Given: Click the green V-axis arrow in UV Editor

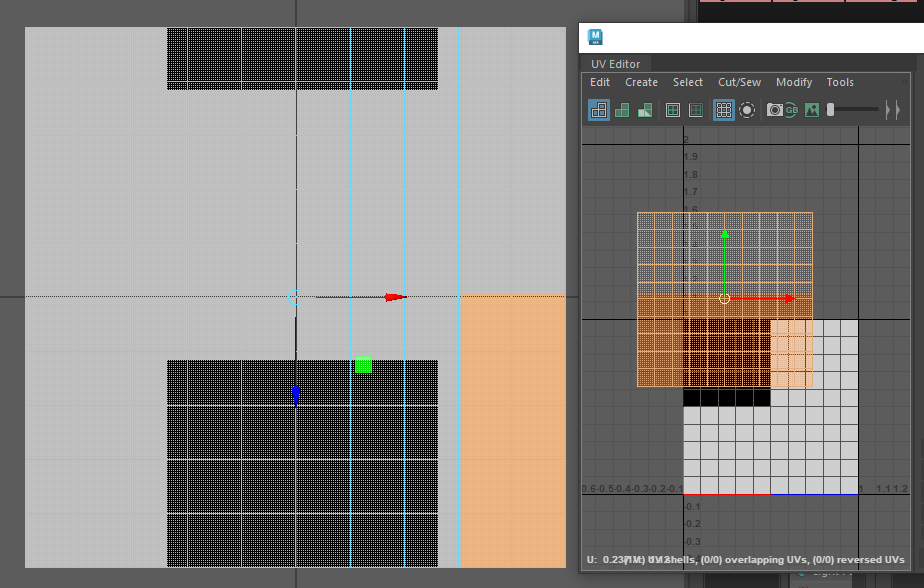Looking at the screenshot, I should tap(725, 234).
